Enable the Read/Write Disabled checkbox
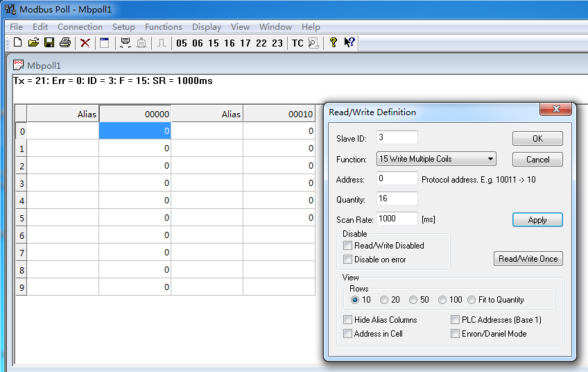 click(348, 246)
